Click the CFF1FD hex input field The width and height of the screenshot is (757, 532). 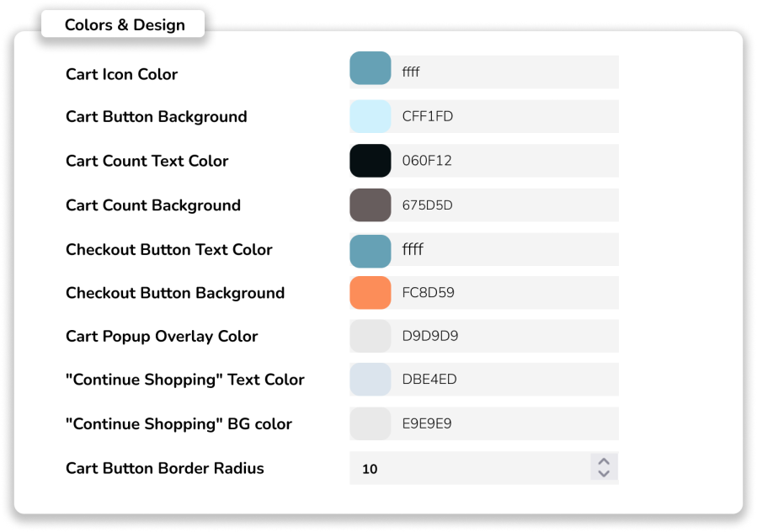point(505,116)
